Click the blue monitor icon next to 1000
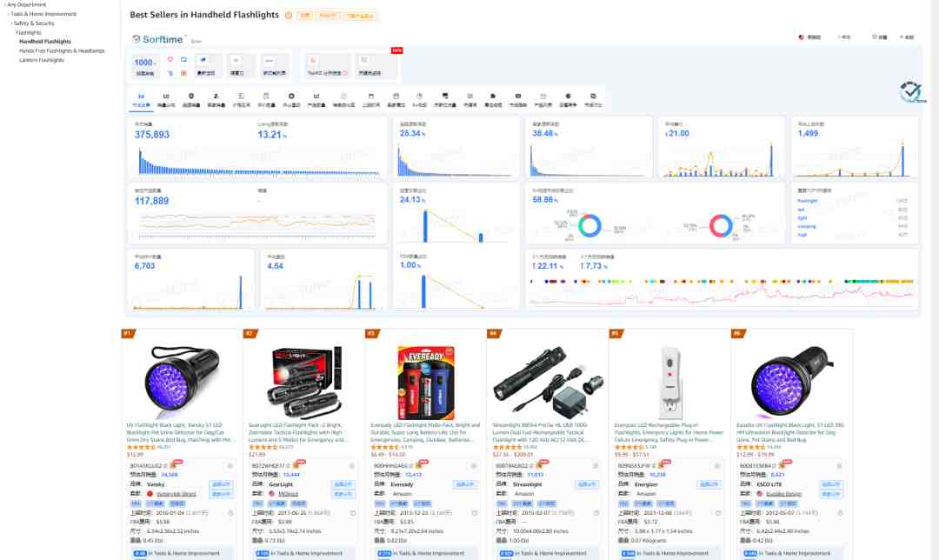Viewport: 939px width, 560px height. pos(183,59)
